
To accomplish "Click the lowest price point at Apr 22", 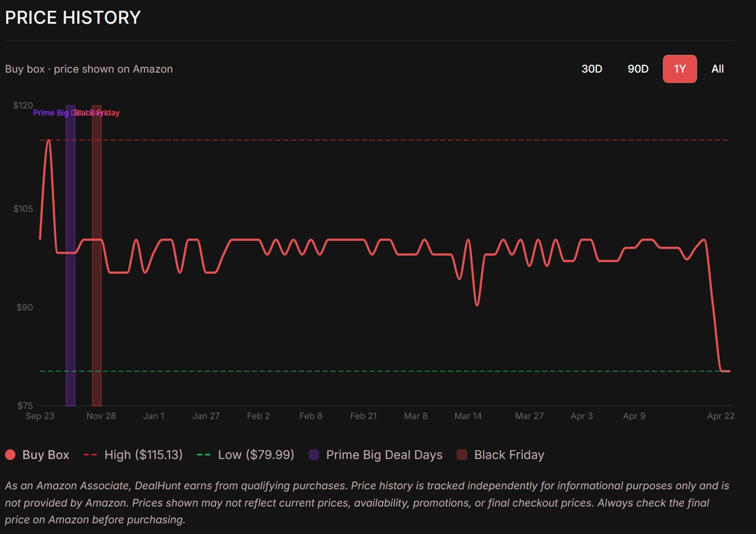I will 725,371.
